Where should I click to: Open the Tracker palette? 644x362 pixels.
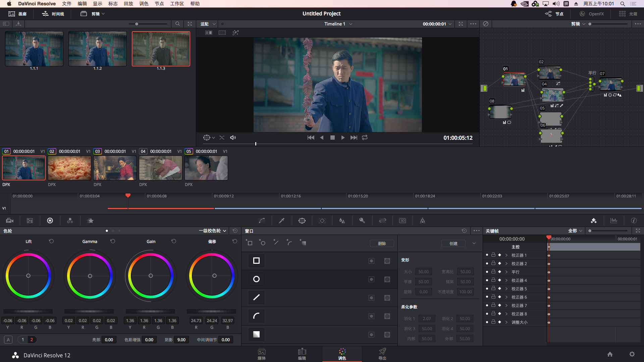click(x=322, y=221)
